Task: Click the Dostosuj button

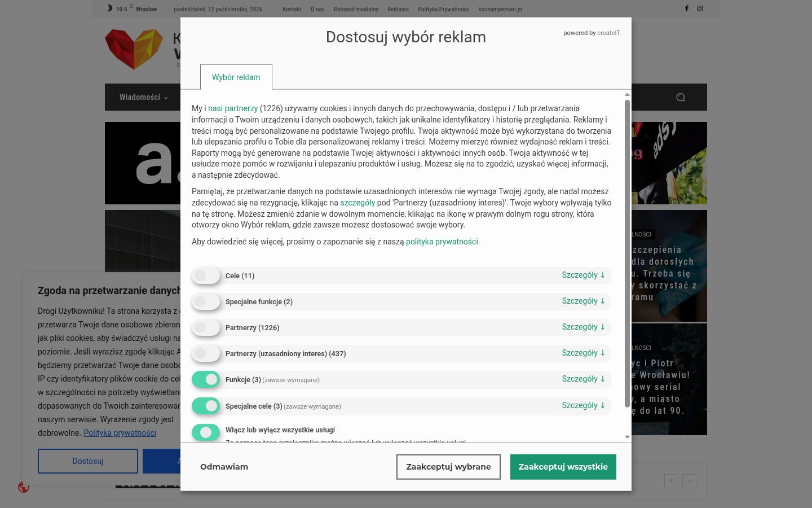Action: 88,461
